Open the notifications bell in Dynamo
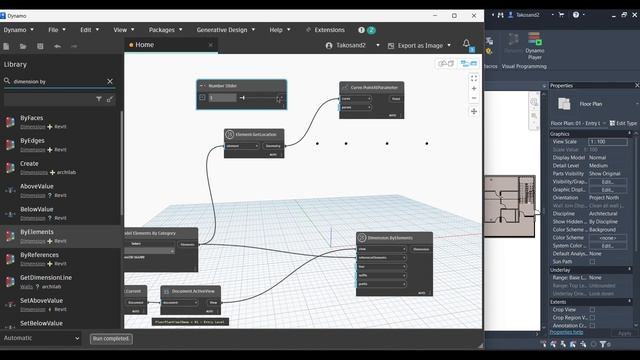640x360 pixels. (466, 43)
